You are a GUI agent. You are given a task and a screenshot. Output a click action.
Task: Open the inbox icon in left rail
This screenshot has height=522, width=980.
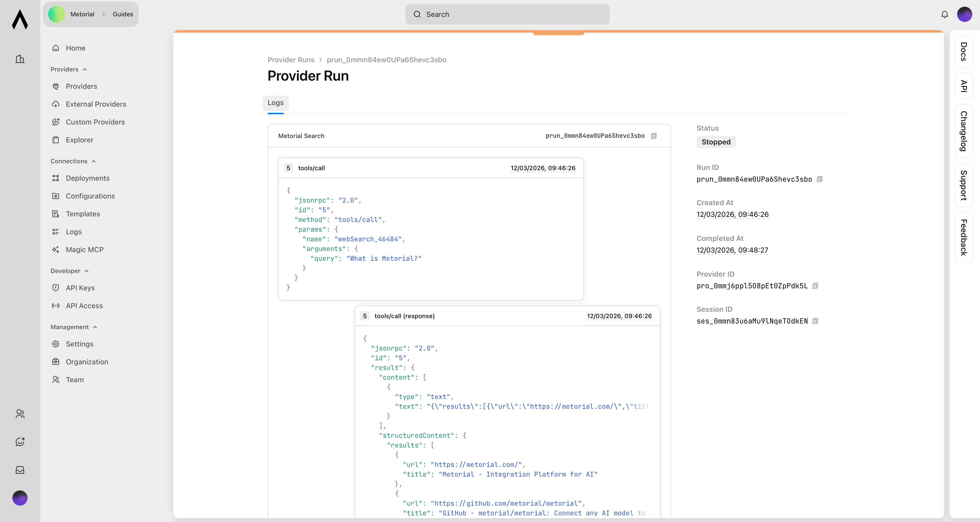coord(20,470)
